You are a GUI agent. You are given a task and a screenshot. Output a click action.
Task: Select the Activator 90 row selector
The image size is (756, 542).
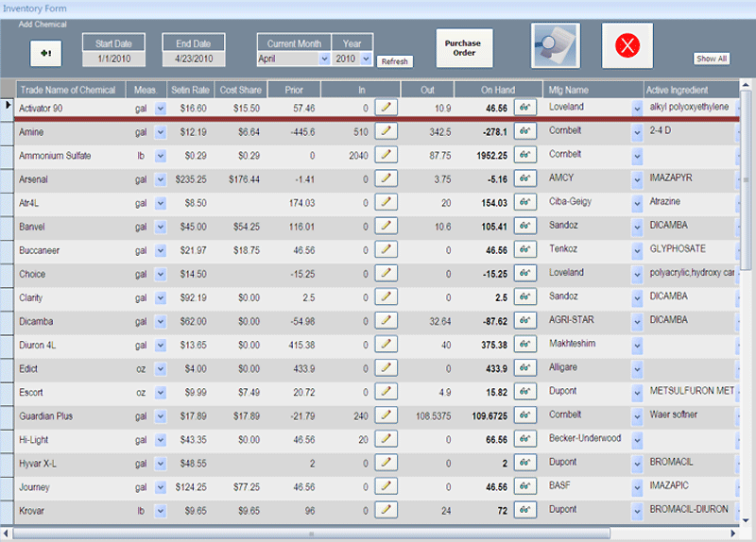[8, 108]
